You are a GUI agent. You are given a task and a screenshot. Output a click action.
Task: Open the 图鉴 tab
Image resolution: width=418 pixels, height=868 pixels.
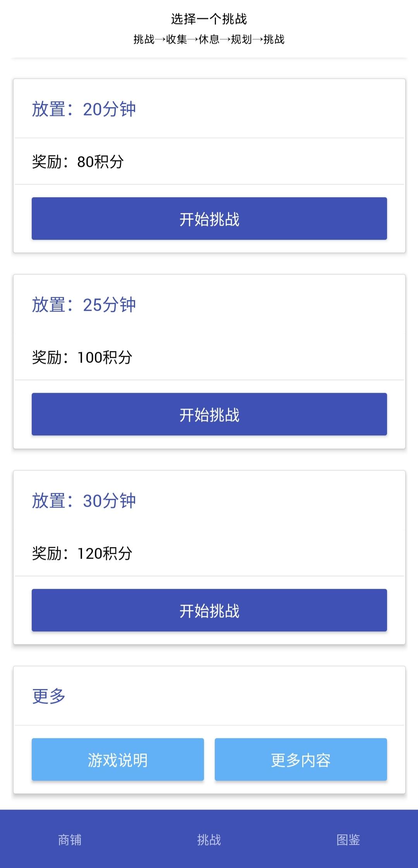click(348, 839)
